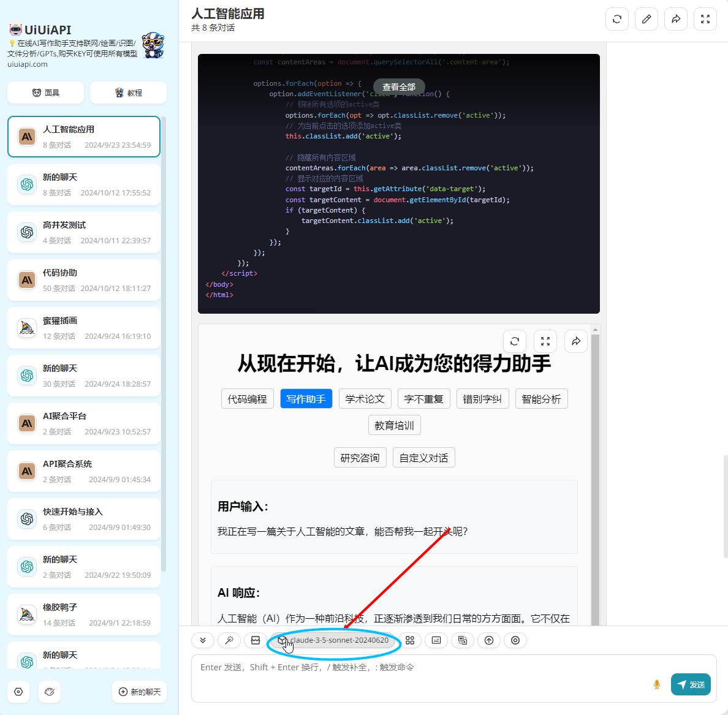Click the OpenAI avatar of 快速开始与接入
The image size is (728, 715).
[27, 519]
